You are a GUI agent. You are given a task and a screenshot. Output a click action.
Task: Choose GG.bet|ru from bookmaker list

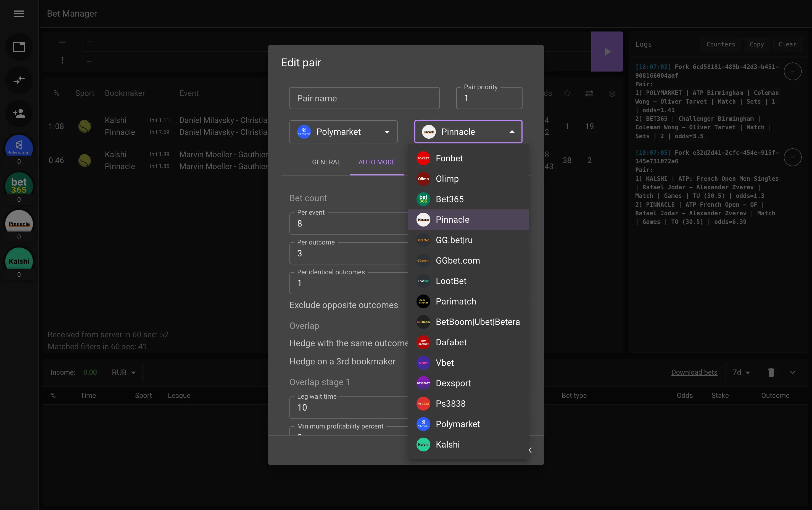pos(468,240)
